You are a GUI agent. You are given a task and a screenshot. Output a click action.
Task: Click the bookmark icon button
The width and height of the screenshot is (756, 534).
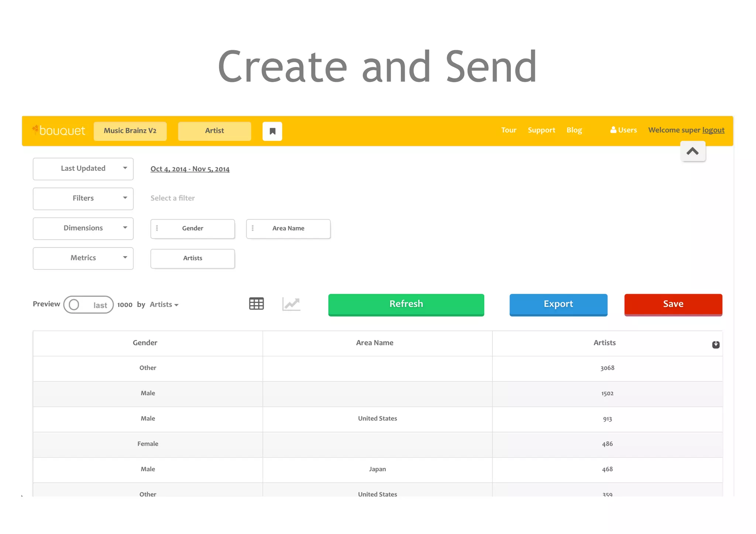272,131
